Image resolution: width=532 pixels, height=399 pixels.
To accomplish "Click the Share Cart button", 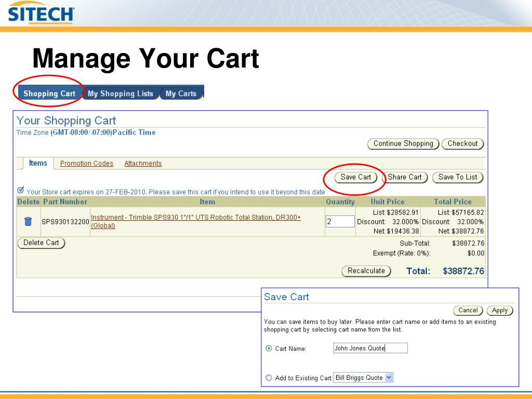I will (405, 177).
